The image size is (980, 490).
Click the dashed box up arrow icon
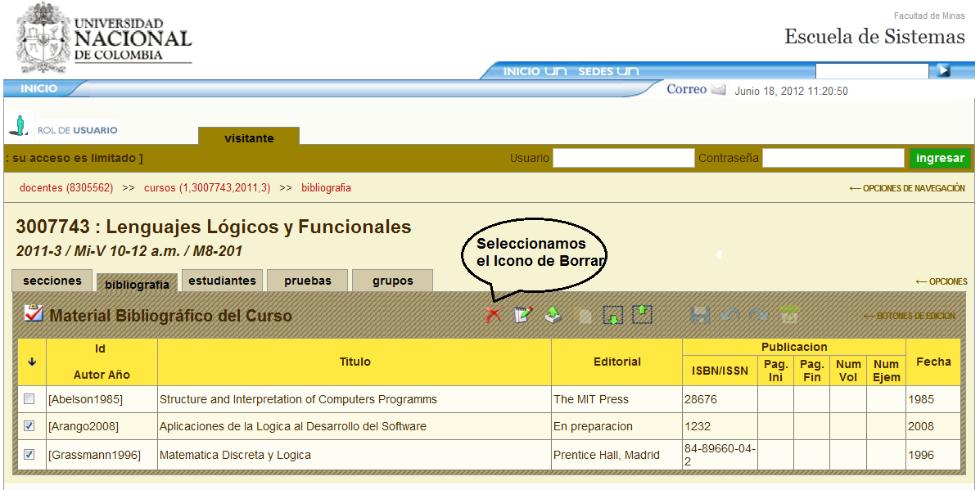pyautogui.click(x=642, y=314)
